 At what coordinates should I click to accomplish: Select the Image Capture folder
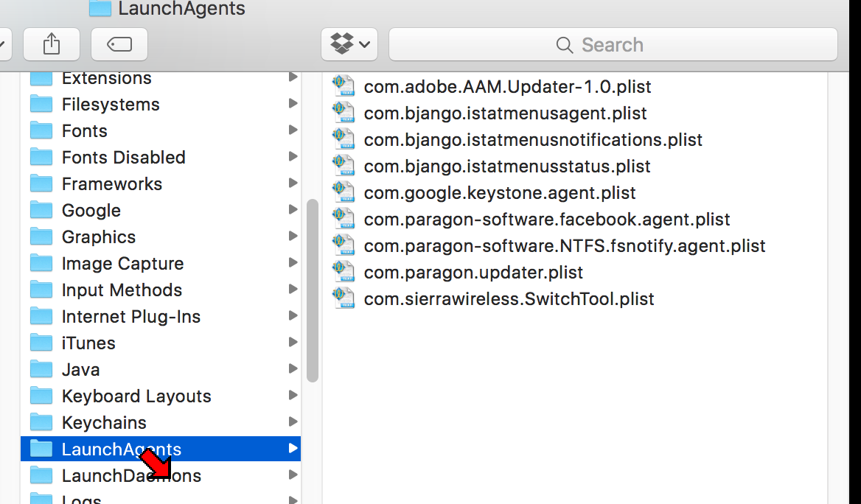pyautogui.click(x=122, y=264)
